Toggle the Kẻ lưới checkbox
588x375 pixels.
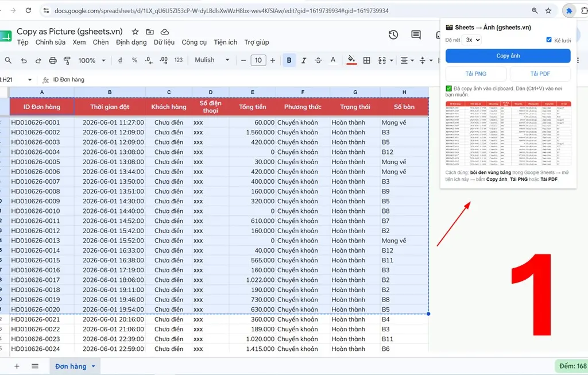pyautogui.click(x=549, y=40)
